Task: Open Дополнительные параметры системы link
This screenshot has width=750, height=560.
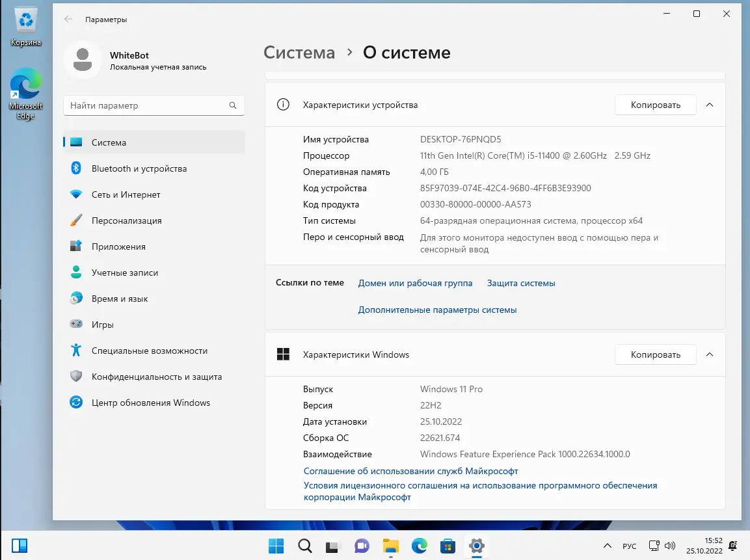Action: (x=436, y=310)
